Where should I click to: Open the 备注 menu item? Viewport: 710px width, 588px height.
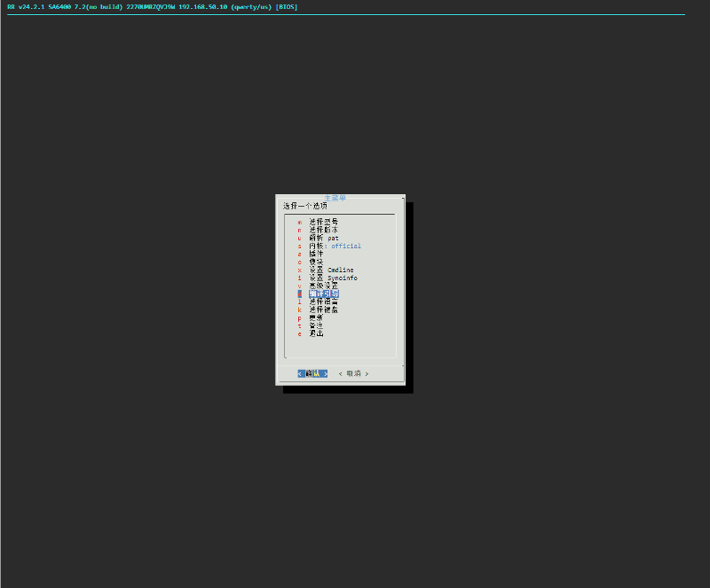click(316, 325)
